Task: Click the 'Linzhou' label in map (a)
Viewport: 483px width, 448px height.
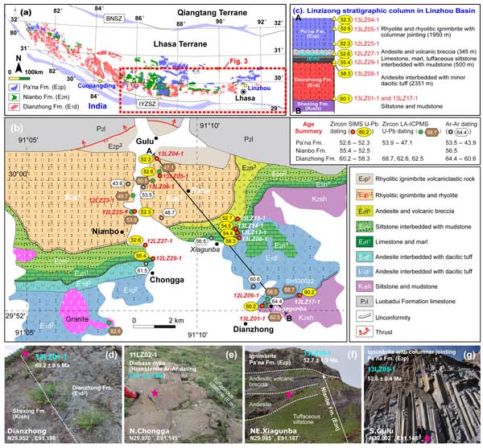Action: [259, 88]
